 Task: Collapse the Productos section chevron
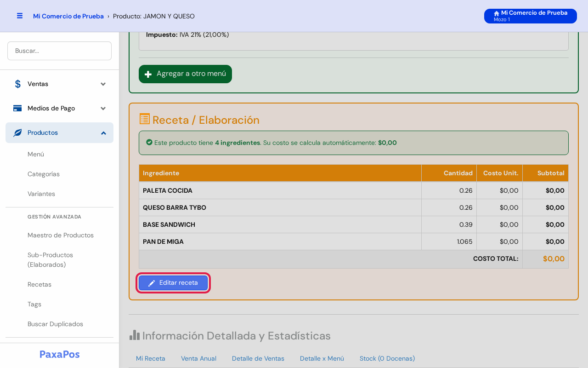[x=103, y=132]
